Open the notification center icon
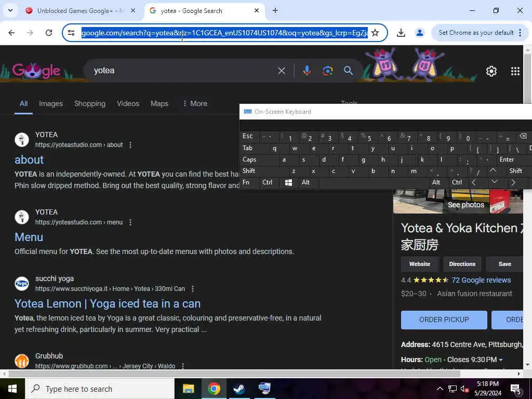The height and width of the screenshot is (399, 532). (x=516, y=389)
